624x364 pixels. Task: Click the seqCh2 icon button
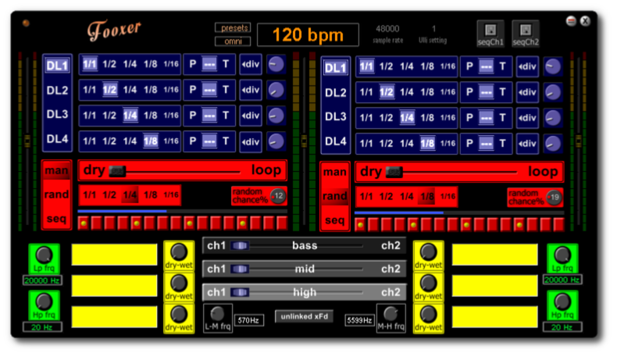[526, 31]
